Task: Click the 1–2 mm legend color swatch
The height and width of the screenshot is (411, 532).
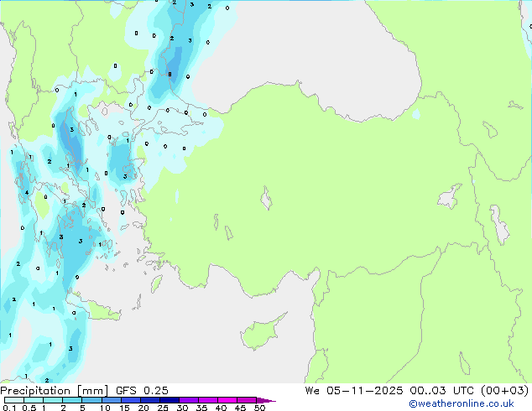Action: pos(53,400)
